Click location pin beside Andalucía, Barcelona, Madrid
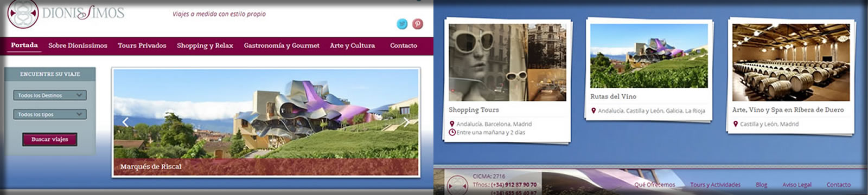 [x=452, y=124]
